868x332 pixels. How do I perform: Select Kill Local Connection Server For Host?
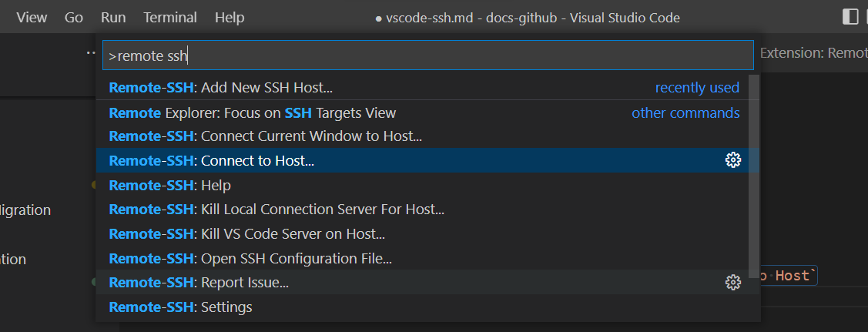pyautogui.click(x=427, y=210)
